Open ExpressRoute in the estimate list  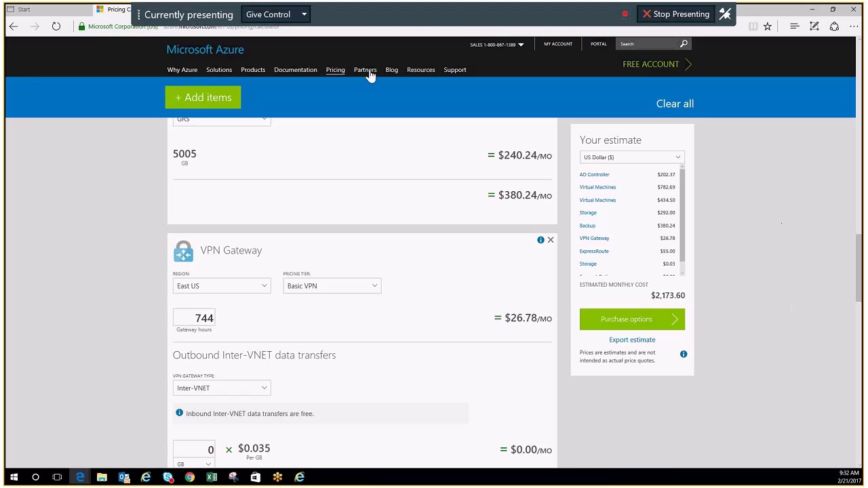pyautogui.click(x=593, y=251)
